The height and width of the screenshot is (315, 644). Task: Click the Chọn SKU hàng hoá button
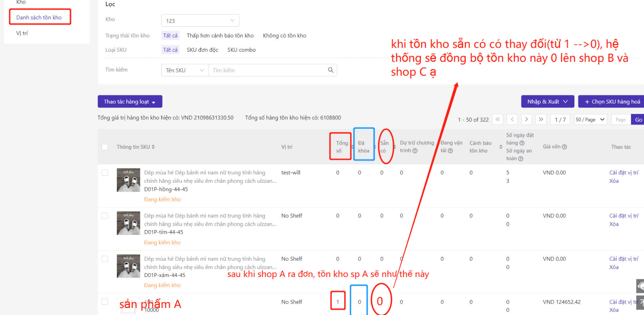click(612, 101)
